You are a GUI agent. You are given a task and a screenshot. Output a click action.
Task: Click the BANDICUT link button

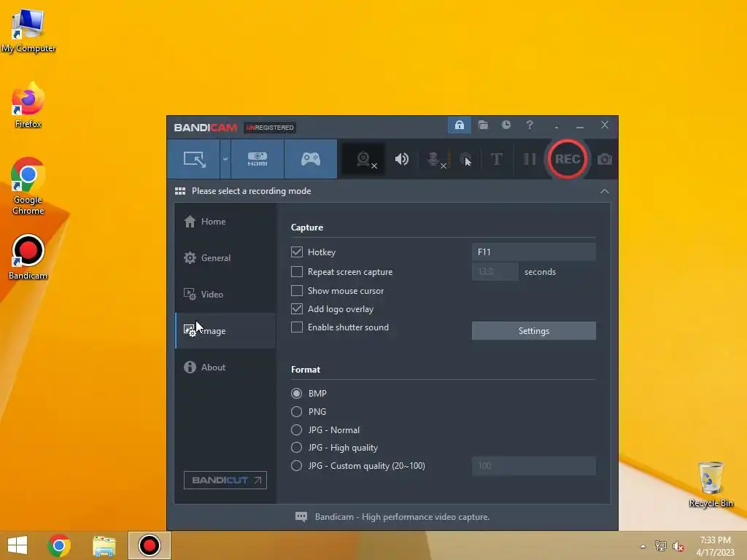[x=225, y=480]
